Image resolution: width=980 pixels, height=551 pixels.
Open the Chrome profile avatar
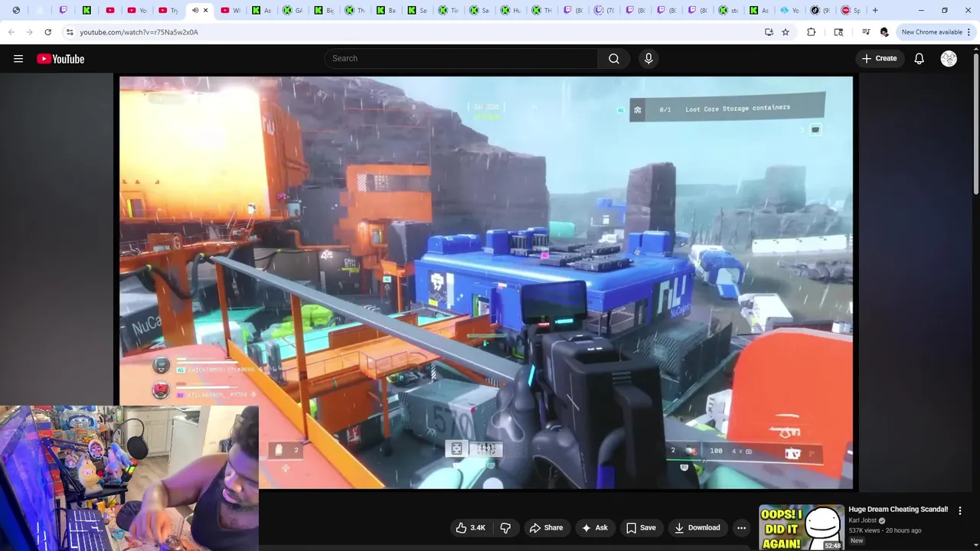pos(884,32)
